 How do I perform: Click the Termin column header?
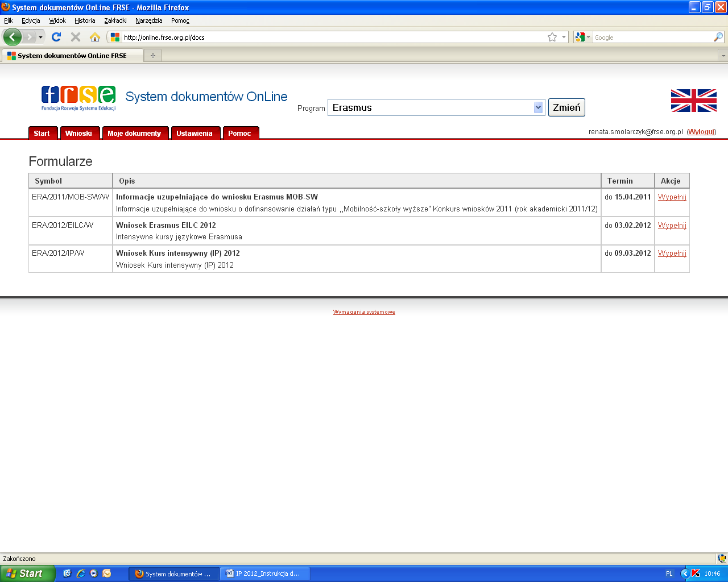click(x=628, y=181)
